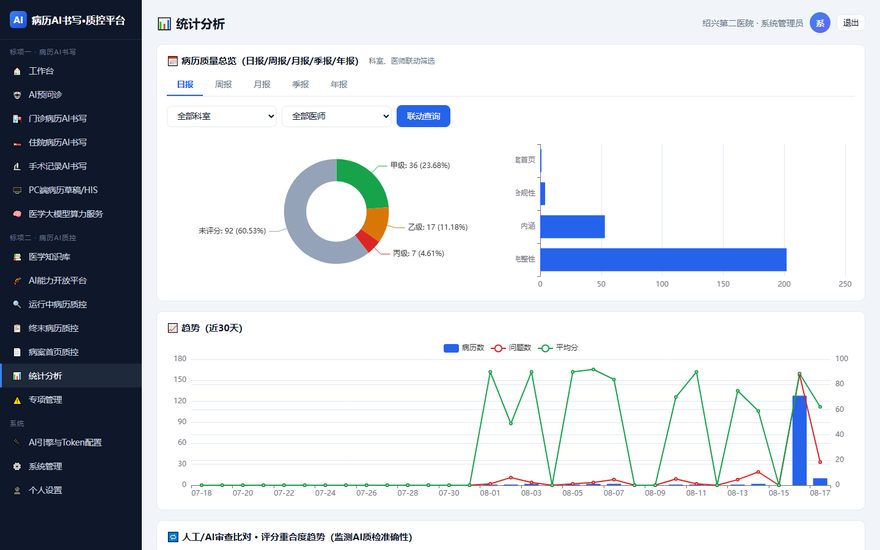Click the monitor icon for PC端病历草稿/HIS
880x550 pixels.
click(x=17, y=190)
